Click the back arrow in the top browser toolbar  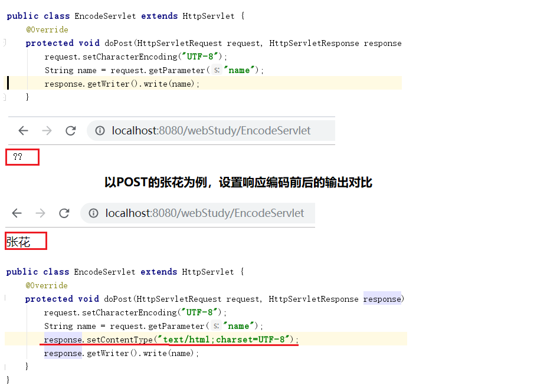click(x=22, y=130)
